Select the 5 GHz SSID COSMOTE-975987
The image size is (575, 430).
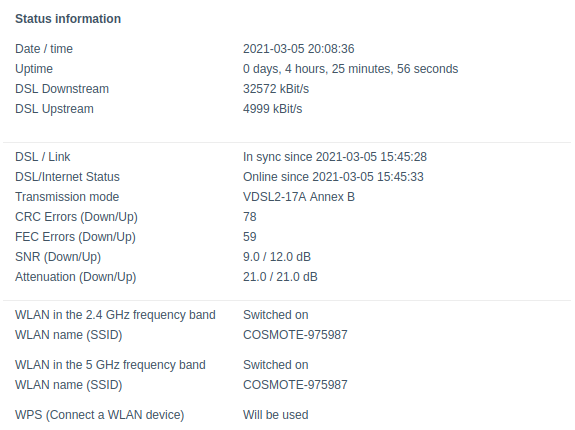tap(295, 385)
